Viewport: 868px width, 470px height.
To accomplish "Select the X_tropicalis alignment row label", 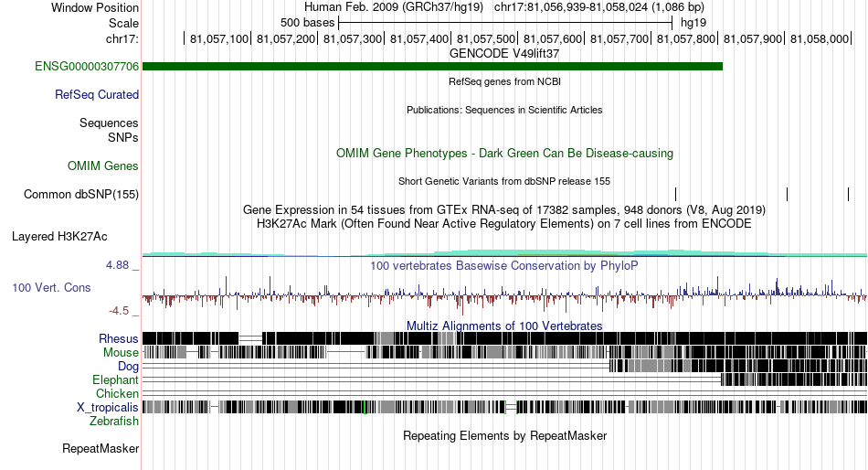I will (x=108, y=408).
